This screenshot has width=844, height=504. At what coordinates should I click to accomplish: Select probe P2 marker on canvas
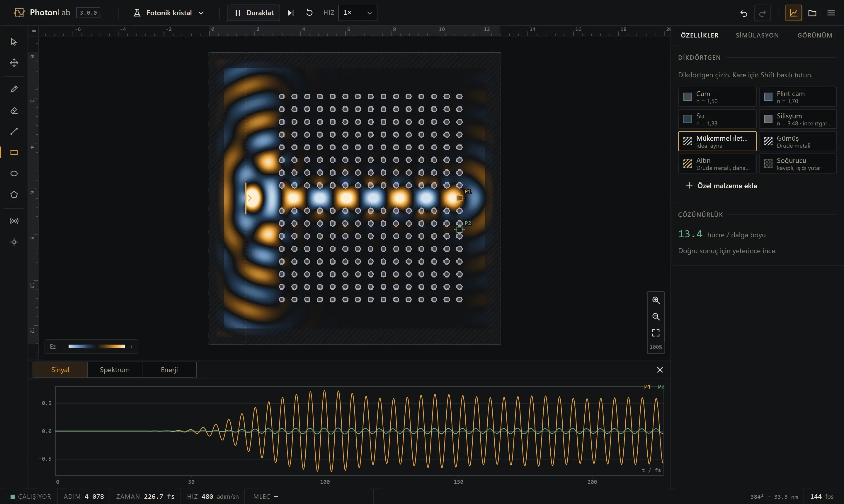point(459,230)
